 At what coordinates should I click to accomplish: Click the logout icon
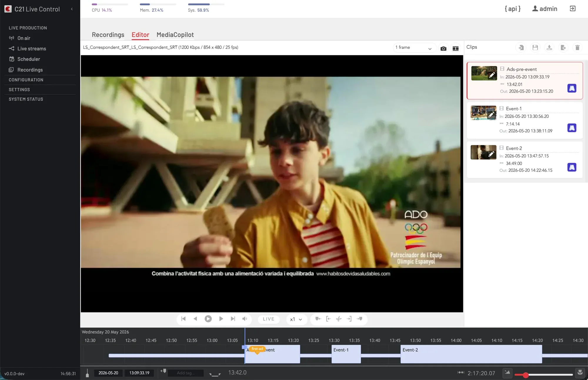pyautogui.click(x=572, y=9)
